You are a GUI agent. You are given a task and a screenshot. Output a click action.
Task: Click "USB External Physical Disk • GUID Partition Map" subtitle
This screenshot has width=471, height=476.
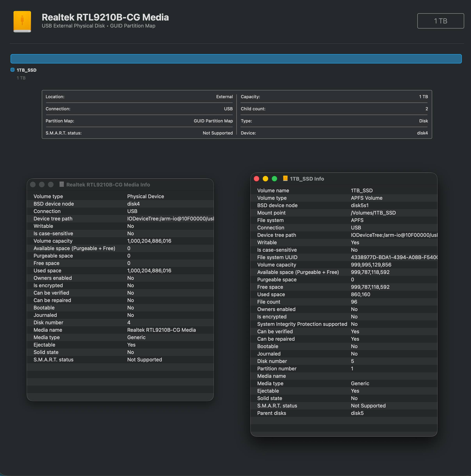point(99,26)
